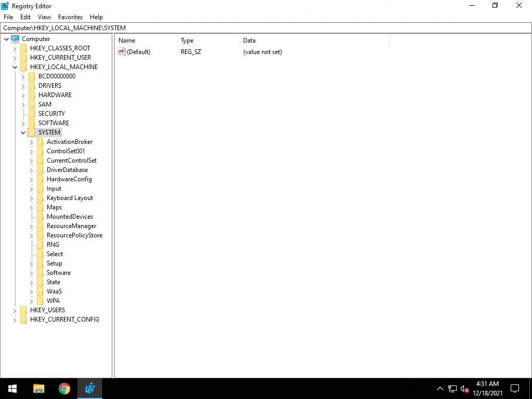Viewport: 532px width, 399px height.
Task: Click the BCD00000000 folder icon
Action: (32, 76)
